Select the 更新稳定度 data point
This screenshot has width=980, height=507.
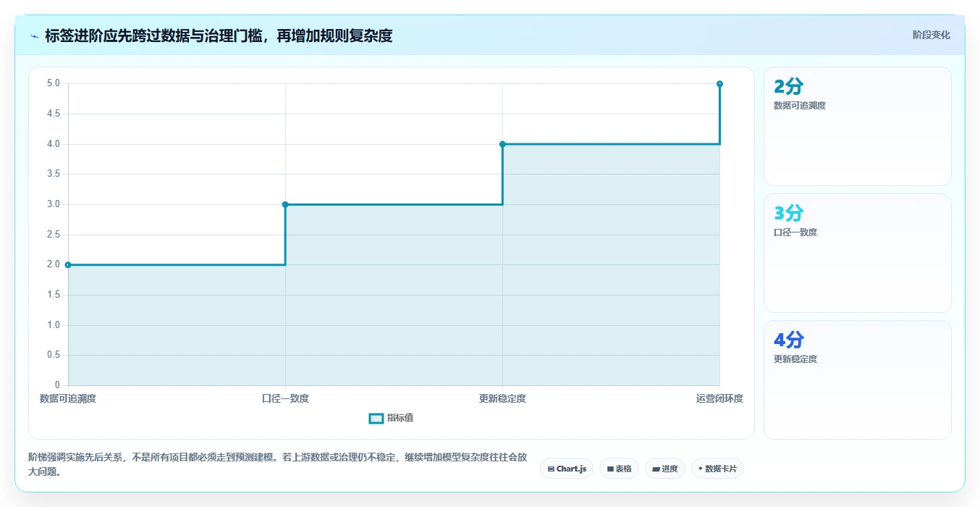(x=502, y=144)
